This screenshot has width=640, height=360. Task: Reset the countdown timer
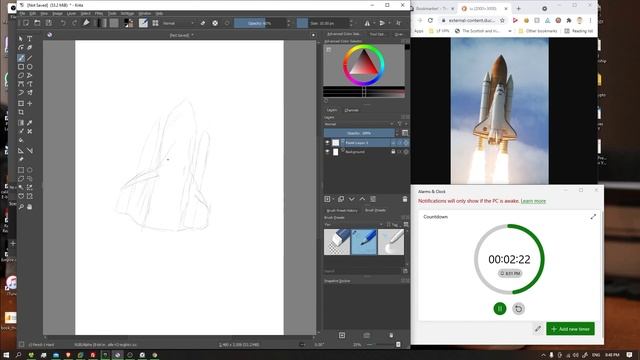(x=518, y=309)
